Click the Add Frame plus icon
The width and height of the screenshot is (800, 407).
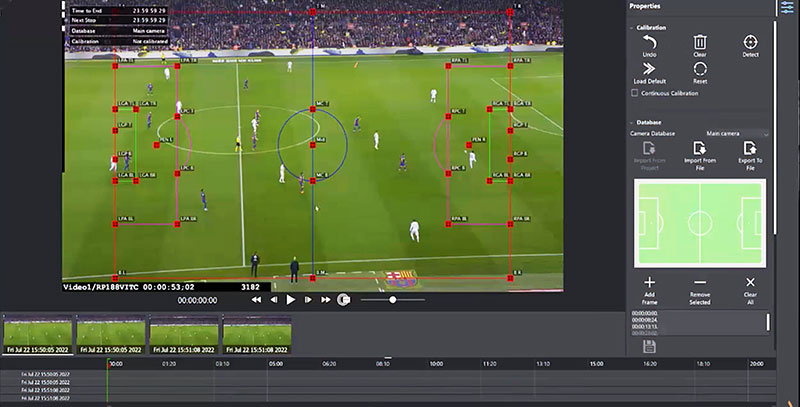(x=649, y=282)
